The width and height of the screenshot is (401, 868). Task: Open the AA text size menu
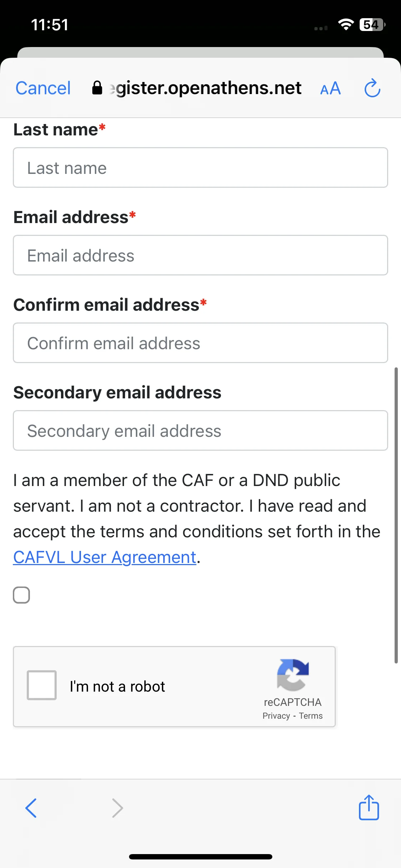click(330, 88)
